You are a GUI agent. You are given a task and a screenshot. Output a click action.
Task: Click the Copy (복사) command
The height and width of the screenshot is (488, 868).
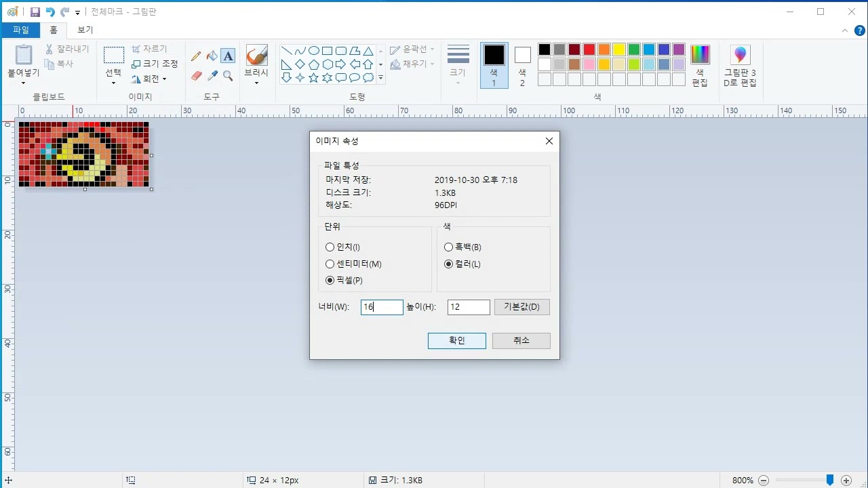(x=59, y=64)
